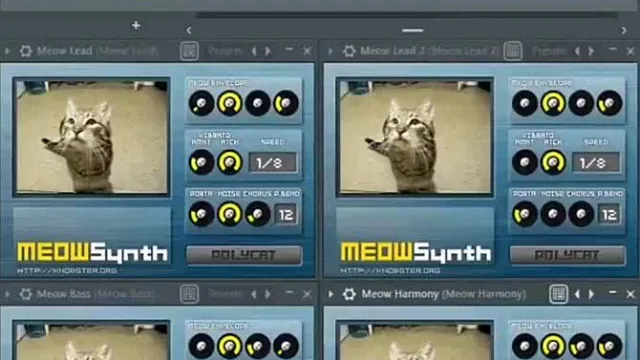Click P.Bend value 12 in Meow Lead 2
The width and height of the screenshot is (640, 360).
click(609, 214)
